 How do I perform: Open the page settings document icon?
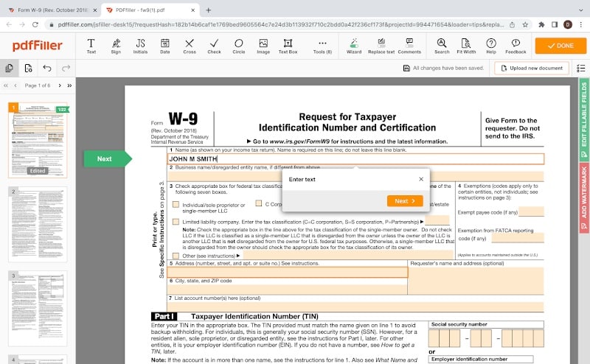click(28, 68)
